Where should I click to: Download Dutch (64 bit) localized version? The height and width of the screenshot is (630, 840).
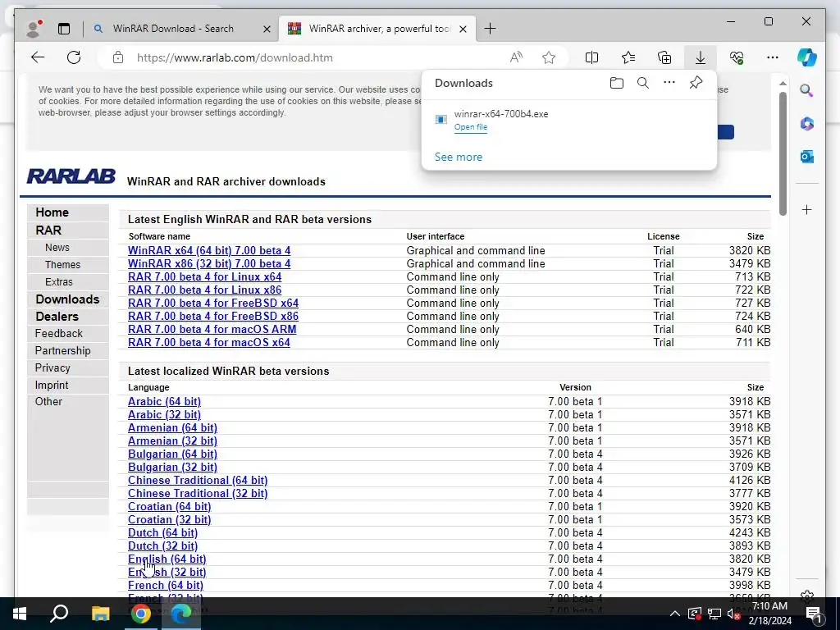click(x=163, y=532)
